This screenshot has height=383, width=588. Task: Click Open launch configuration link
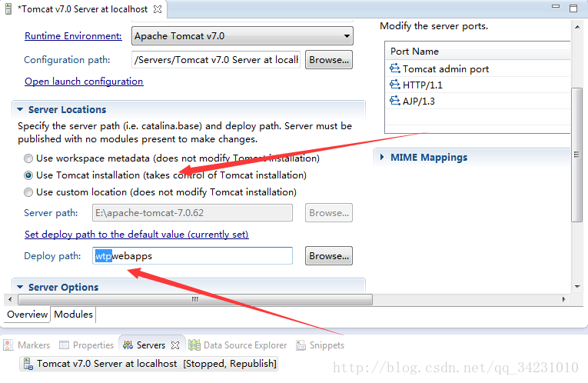pyautogui.click(x=84, y=82)
